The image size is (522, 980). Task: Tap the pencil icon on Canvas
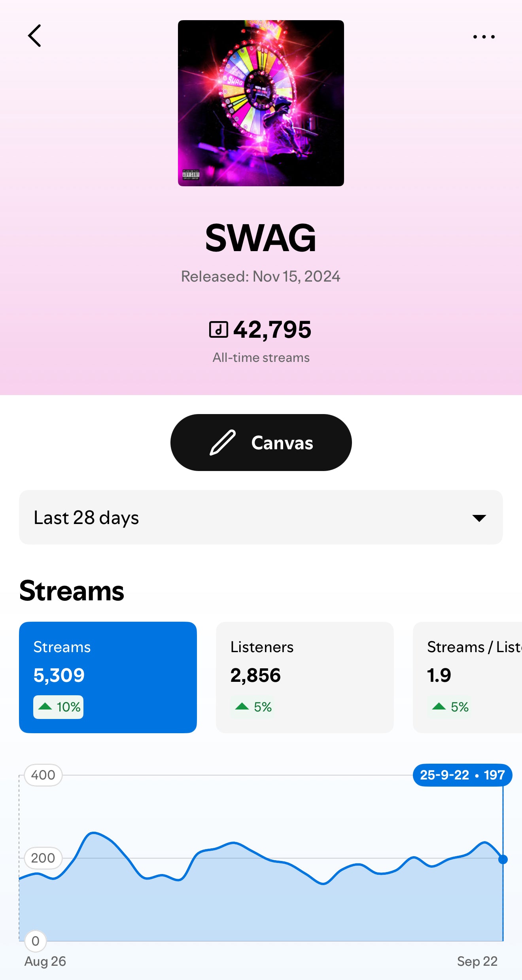pyautogui.click(x=223, y=443)
